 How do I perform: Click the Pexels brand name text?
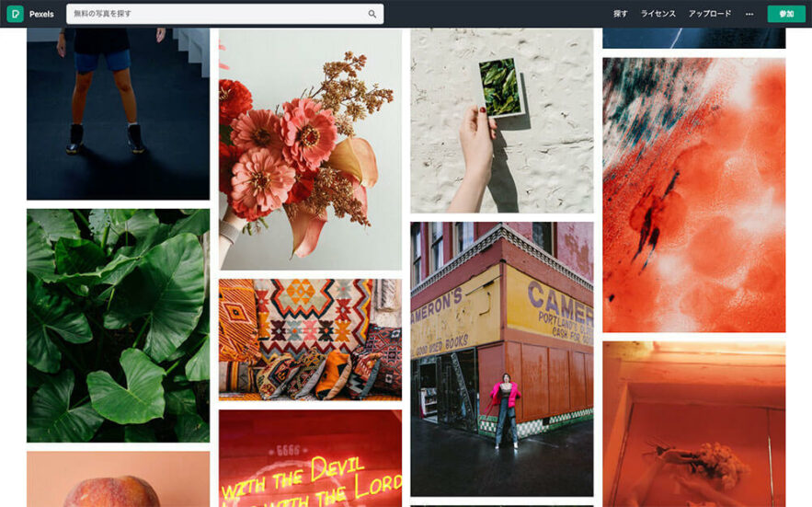(41, 14)
